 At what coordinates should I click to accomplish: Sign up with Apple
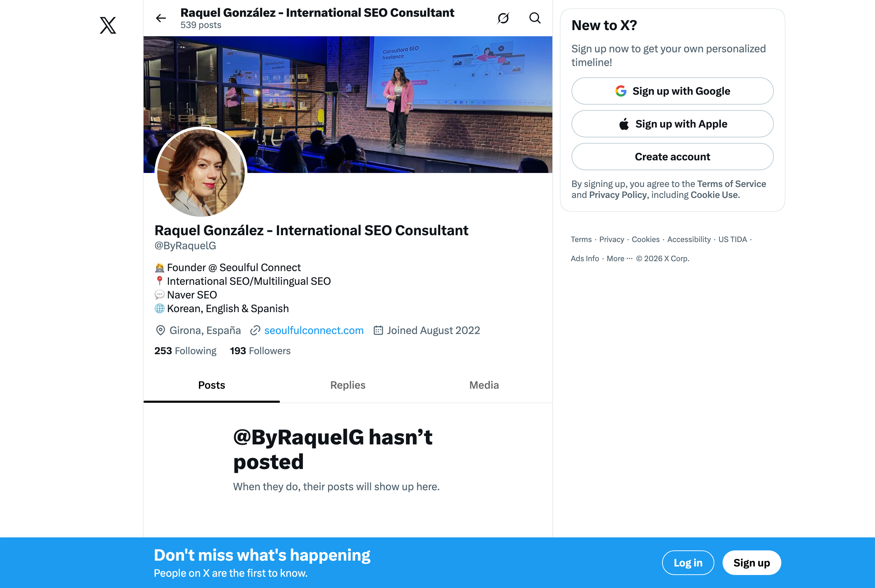coord(672,124)
